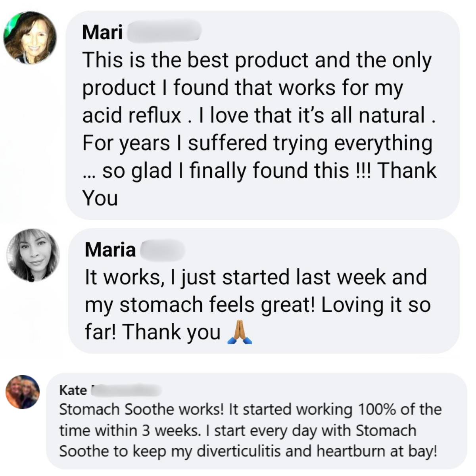Click "It works" starting Maria's comment
This screenshot has width=476, height=476.
[x=123, y=277]
